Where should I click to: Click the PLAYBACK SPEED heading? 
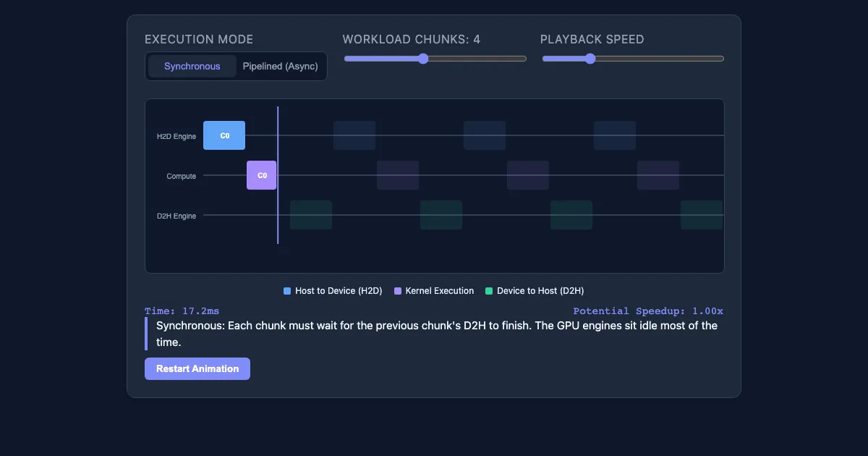click(592, 39)
